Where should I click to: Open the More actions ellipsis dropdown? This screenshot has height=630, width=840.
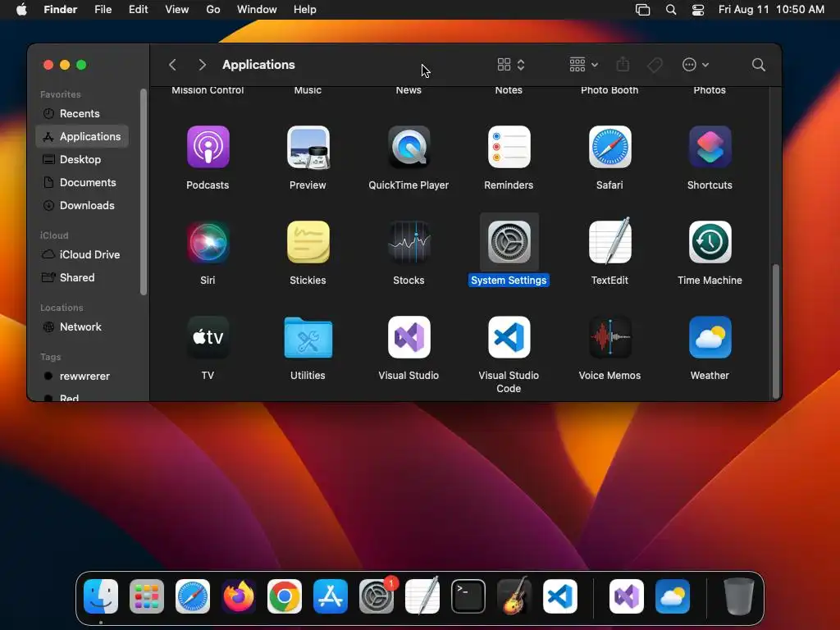click(x=696, y=65)
